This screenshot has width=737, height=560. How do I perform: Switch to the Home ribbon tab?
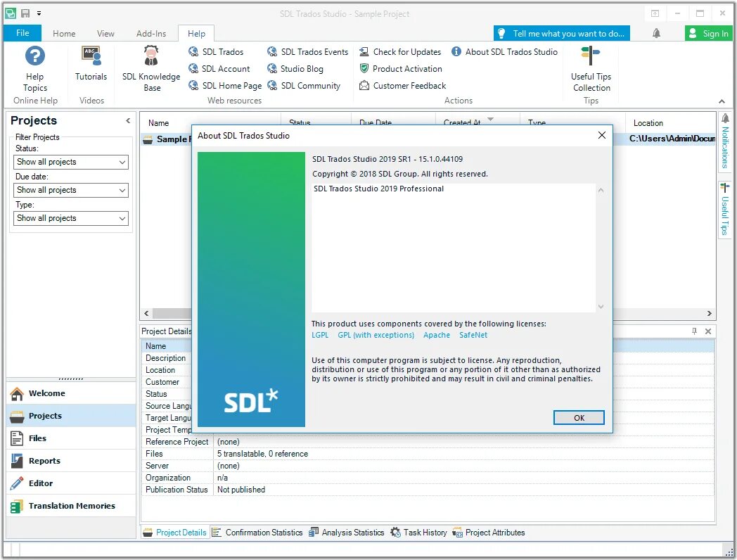tap(64, 33)
